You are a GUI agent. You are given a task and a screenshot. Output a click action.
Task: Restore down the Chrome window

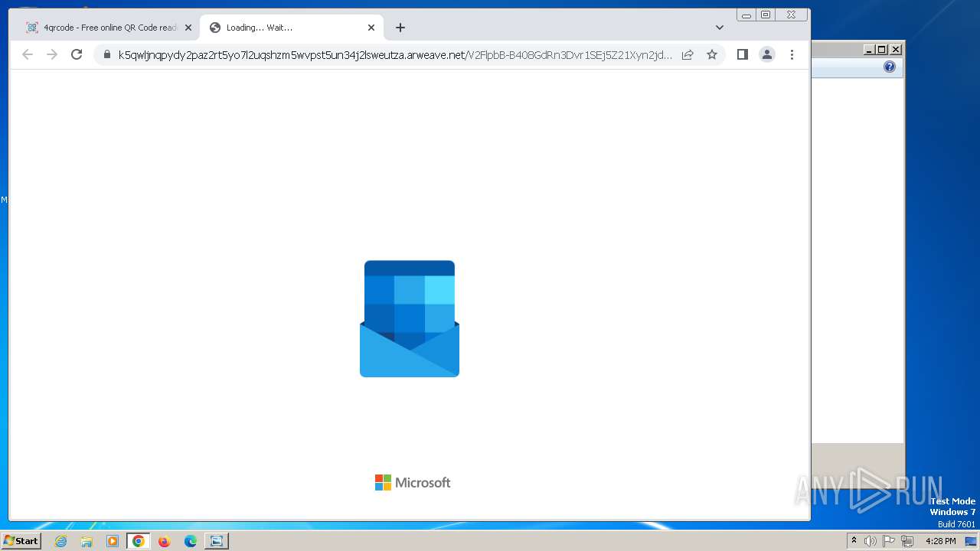[x=766, y=15]
